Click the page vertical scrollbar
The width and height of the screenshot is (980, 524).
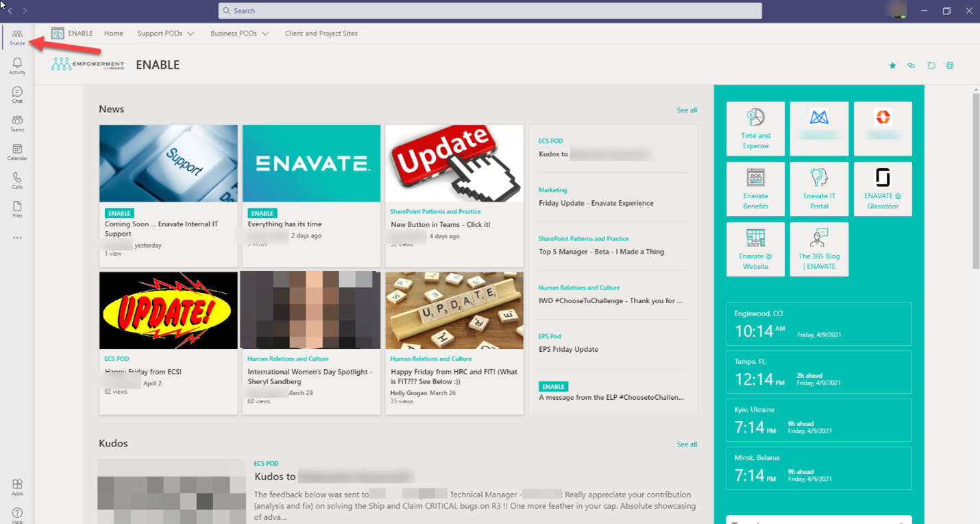point(976,180)
